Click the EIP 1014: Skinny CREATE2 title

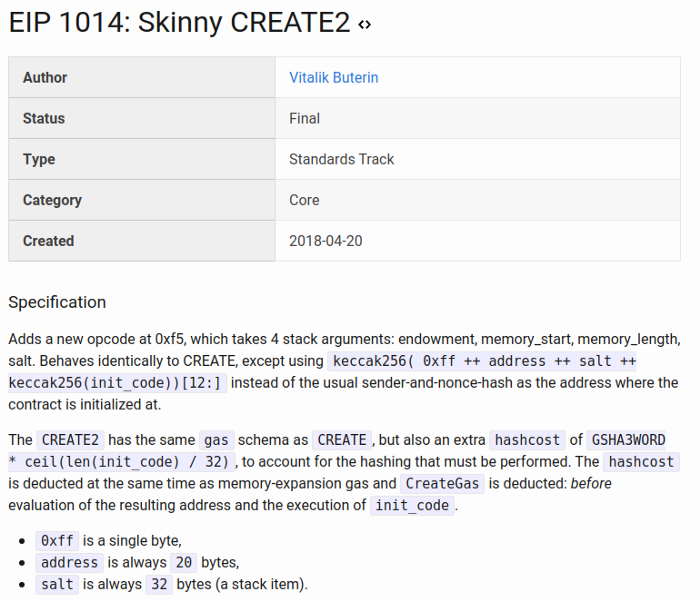point(179,24)
